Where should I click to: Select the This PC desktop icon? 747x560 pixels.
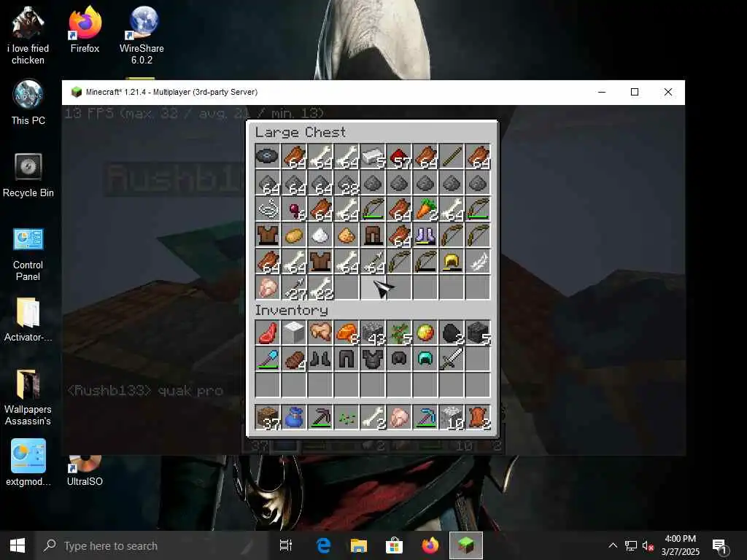pos(28,103)
